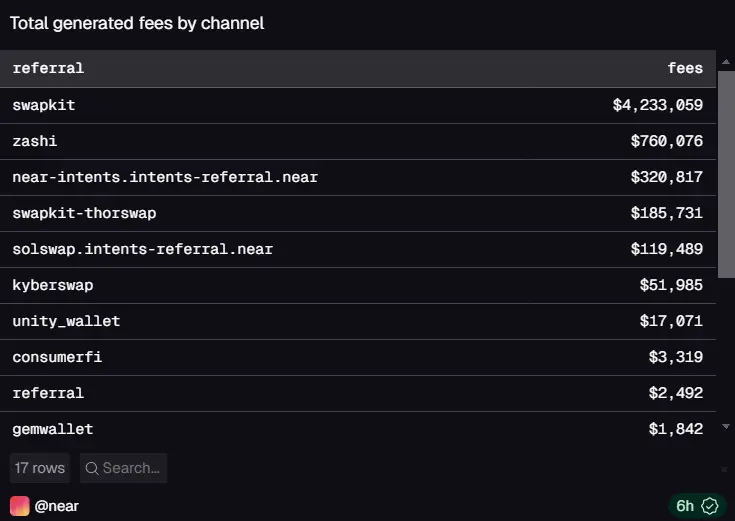Select the gemwallet referral cell
The height and width of the screenshot is (521, 735).
pyautogui.click(x=53, y=429)
